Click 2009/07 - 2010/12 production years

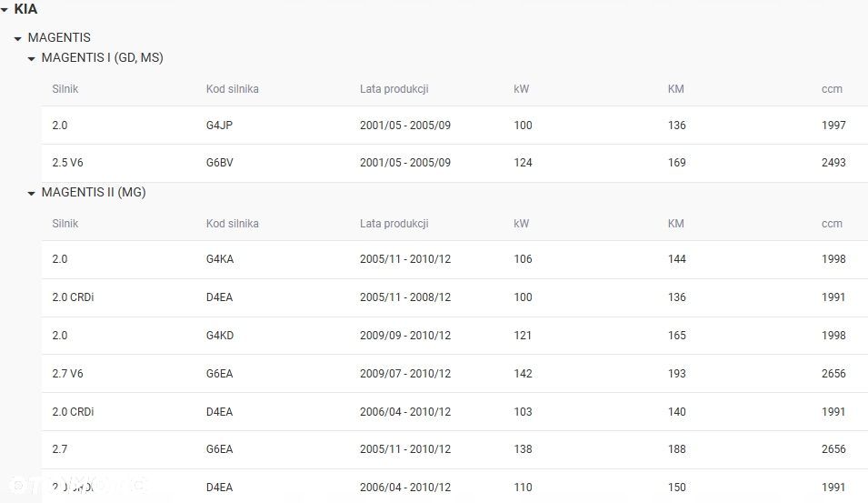tap(405, 374)
